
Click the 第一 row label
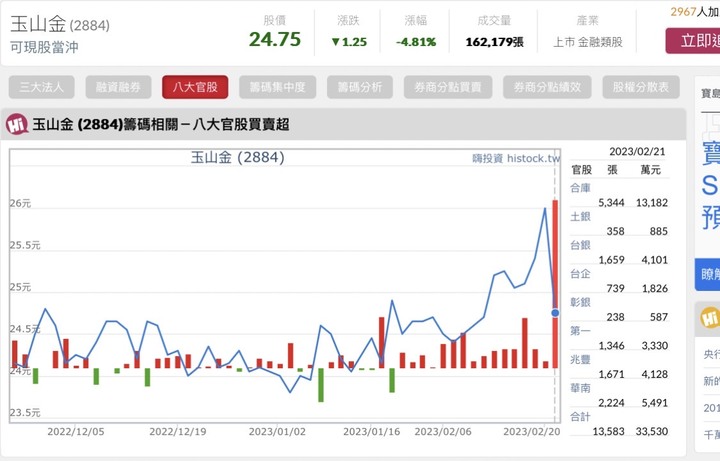tap(580, 331)
